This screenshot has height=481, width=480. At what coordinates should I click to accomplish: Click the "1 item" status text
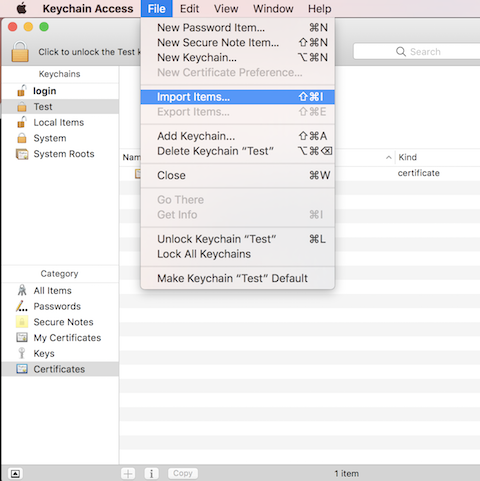(x=347, y=473)
